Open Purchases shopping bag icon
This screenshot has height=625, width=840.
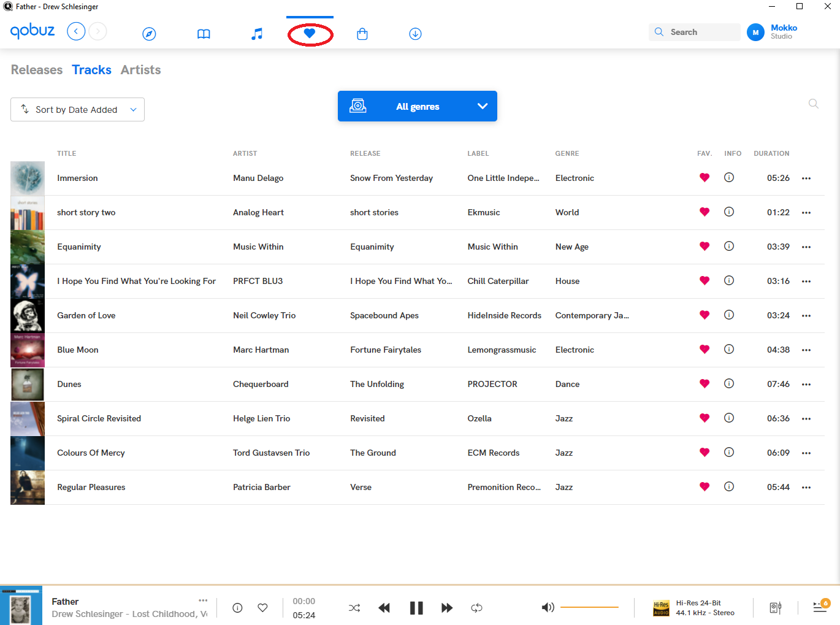coord(362,34)
